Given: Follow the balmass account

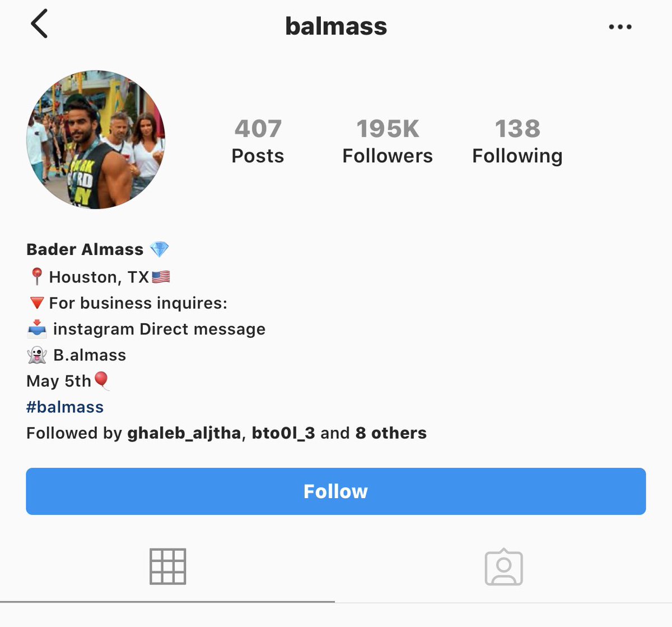Looking at the screenshot, I should [336, 491].
